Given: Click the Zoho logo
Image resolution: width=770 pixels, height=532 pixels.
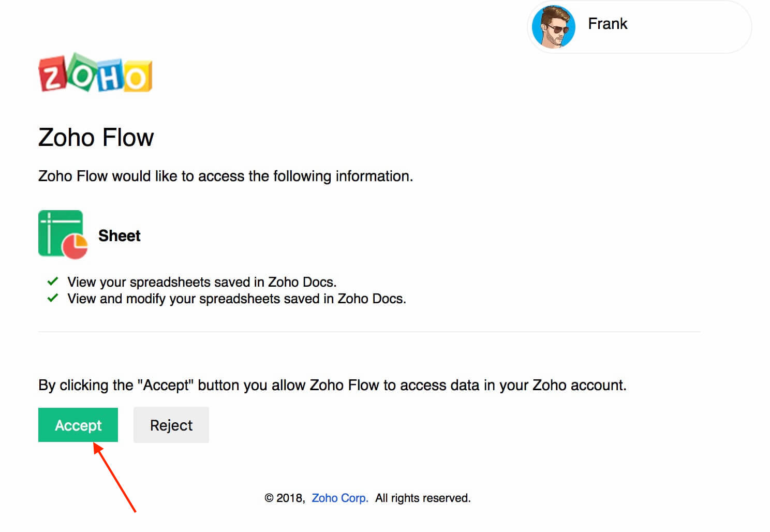Looking at the screenshot, I should (x=95, y=73).
